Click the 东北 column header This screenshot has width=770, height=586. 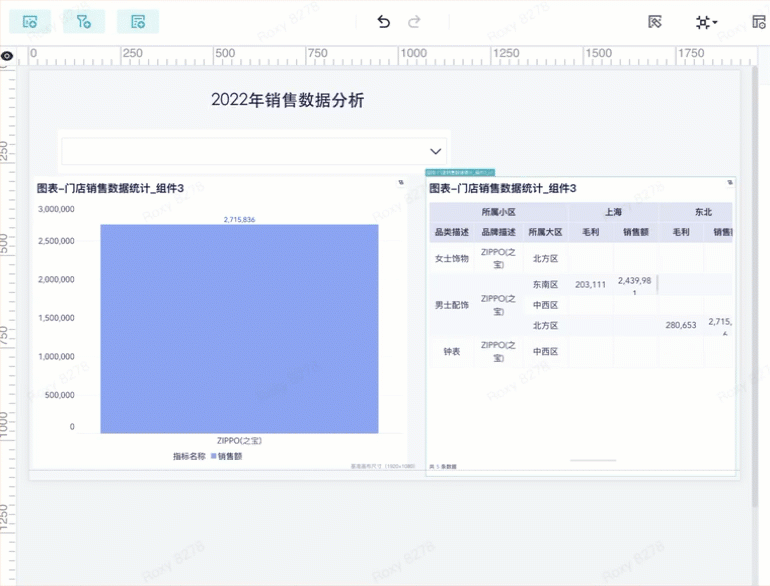[703, 212]
